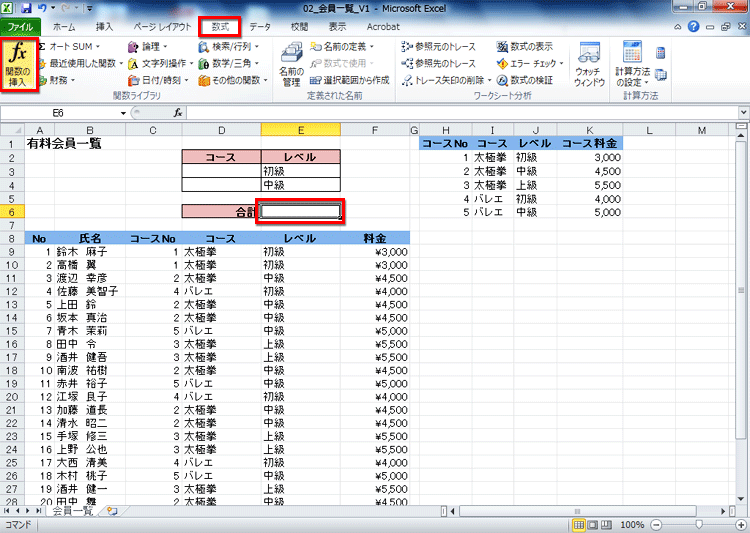Click 名前の定義 button
The height and width of the screenshot is (533, 750).
click(x=342, y=46)
